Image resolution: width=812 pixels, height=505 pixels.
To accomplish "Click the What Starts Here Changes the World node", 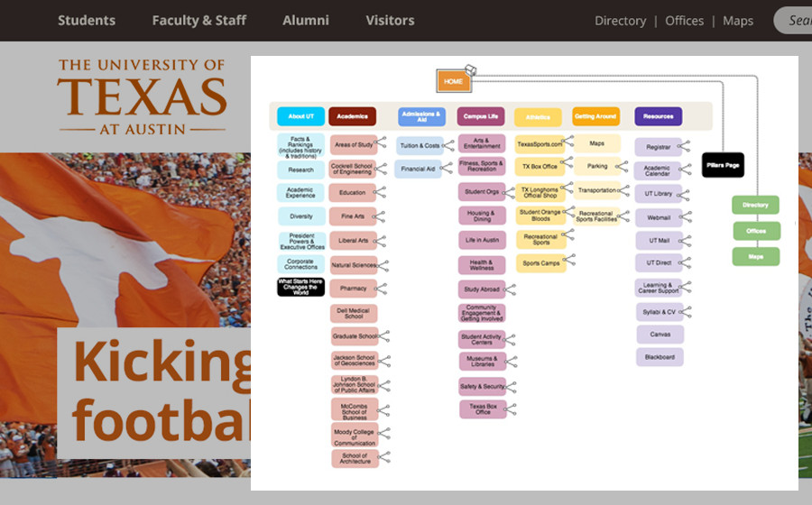I will [x=300, y=287].
